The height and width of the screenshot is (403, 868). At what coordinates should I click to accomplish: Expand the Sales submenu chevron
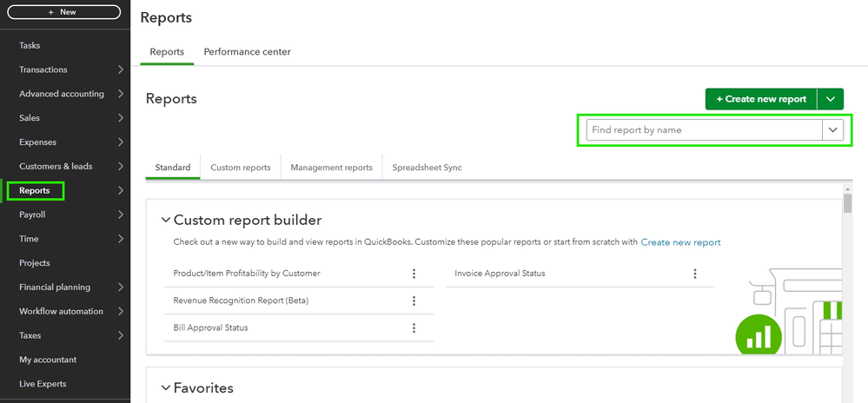point(121,118)
